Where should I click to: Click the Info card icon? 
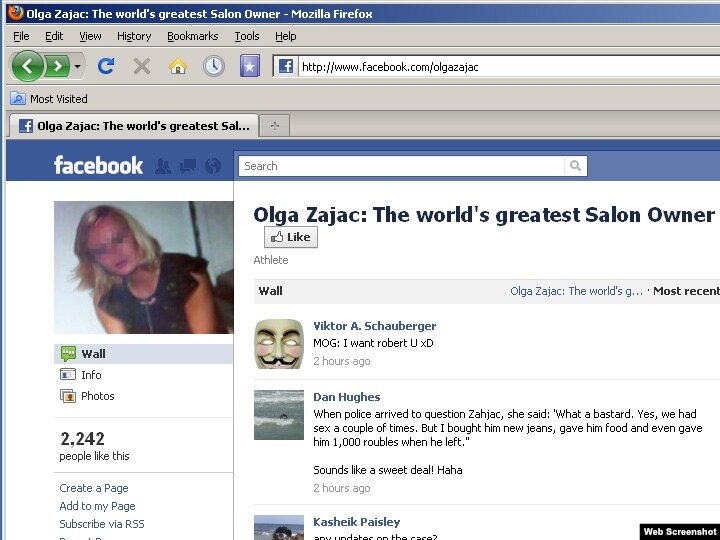(x=68, y=375)
